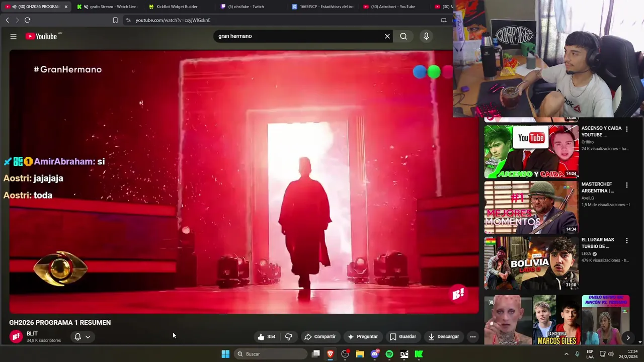This screenshot has width=644, height=362.
Task: Toggle the notification bell for BLIT
Action: point(77,337)
